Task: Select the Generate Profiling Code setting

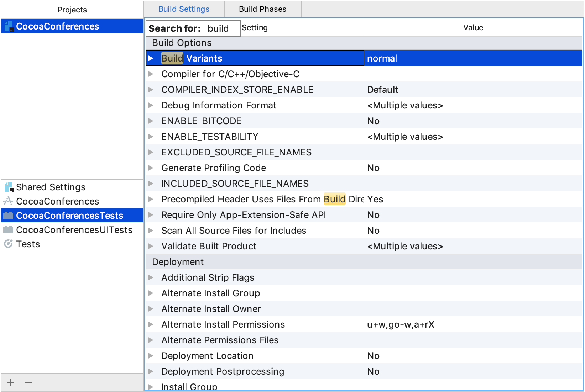Action: click(x=214, y=168)
